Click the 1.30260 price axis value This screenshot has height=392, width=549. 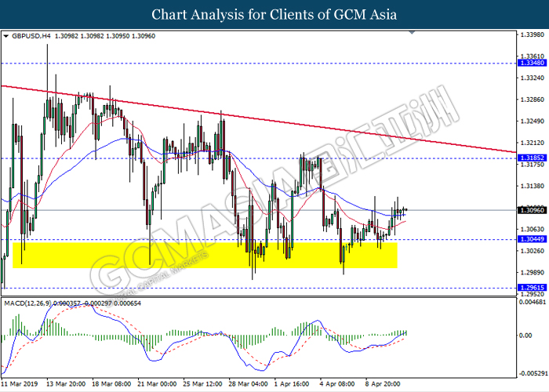point(533,251)
